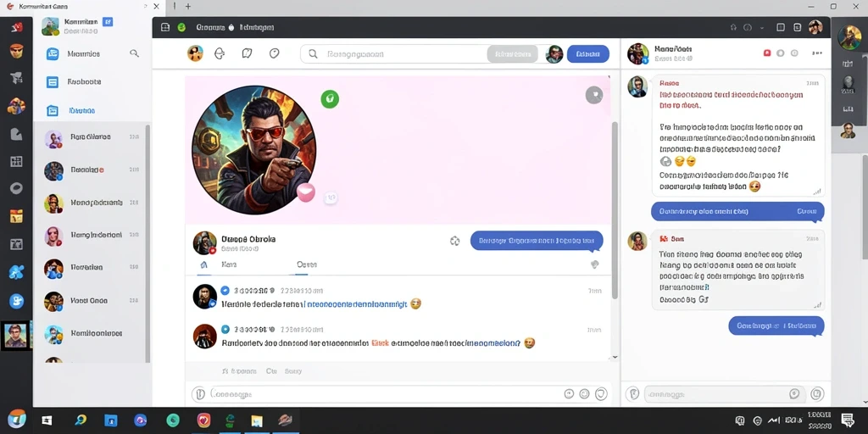Click the gray ring icon in dark sidebar
The image size is (868, 434).
pyautogui.click(x=16, y=188)
